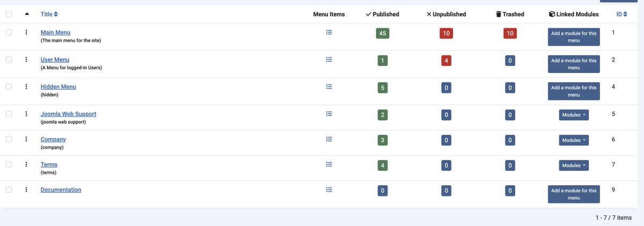Open the Terms title link
Image resolution: width=644 pixels, height=226 pixels.
click(x=49, y=164)
